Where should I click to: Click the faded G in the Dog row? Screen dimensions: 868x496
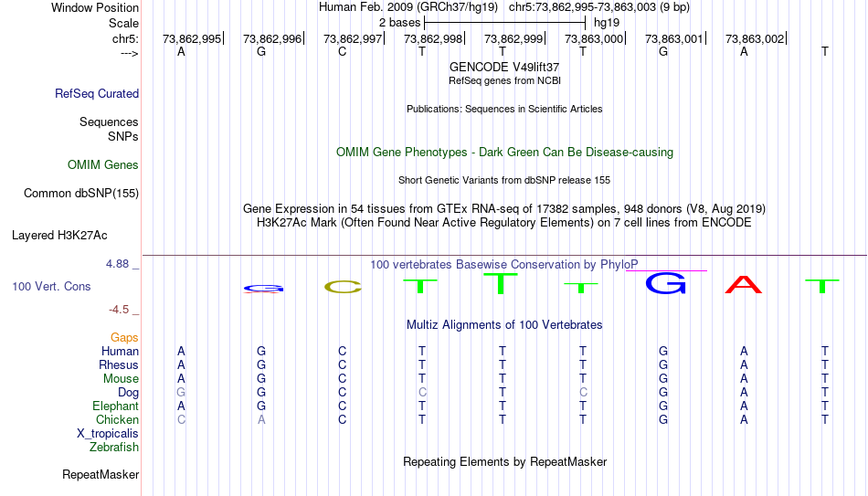coord(181,393)
